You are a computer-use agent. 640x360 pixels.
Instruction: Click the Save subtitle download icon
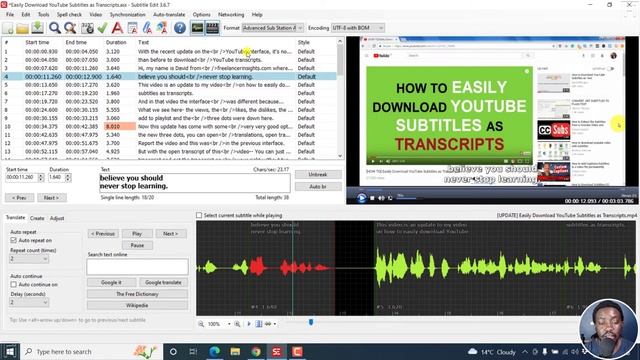[x=38, y=28]
